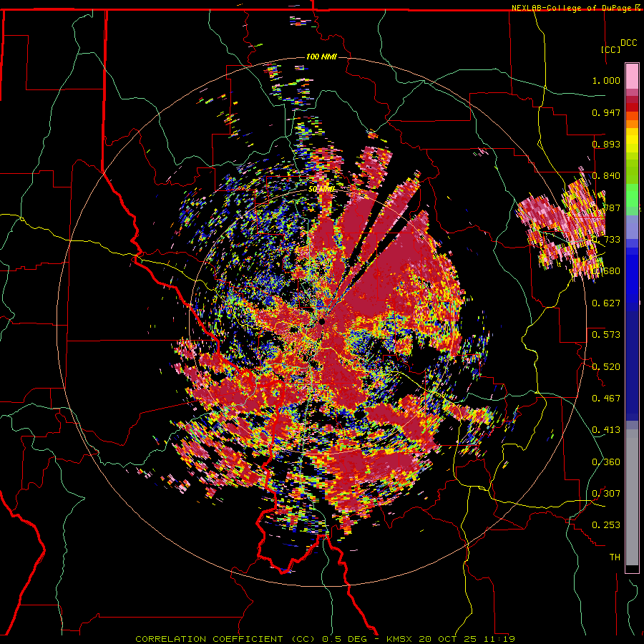Pick the light pink swatch atop the legend
Viewport: 644px width, 644px height.
pyautogui.click(x=632, y=77)
